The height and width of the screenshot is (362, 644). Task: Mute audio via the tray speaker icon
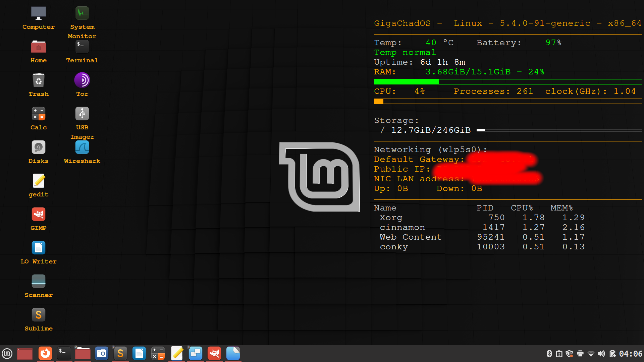[x=602, y=353]
